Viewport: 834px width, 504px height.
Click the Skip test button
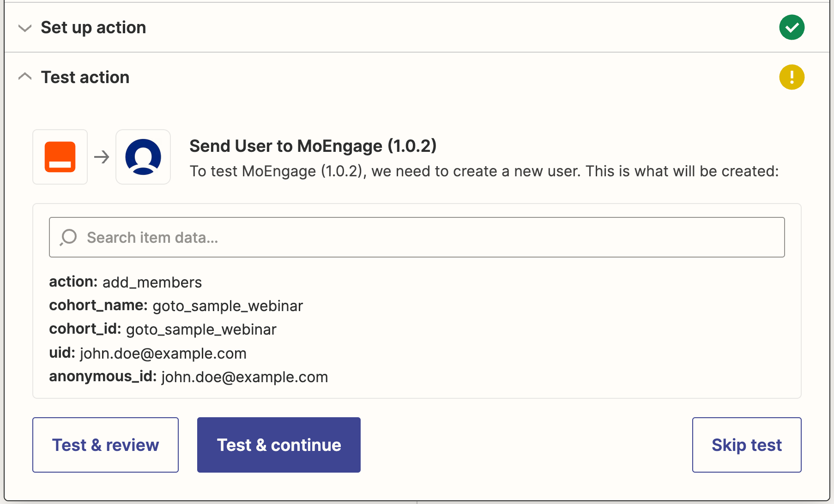coord(747,445)
